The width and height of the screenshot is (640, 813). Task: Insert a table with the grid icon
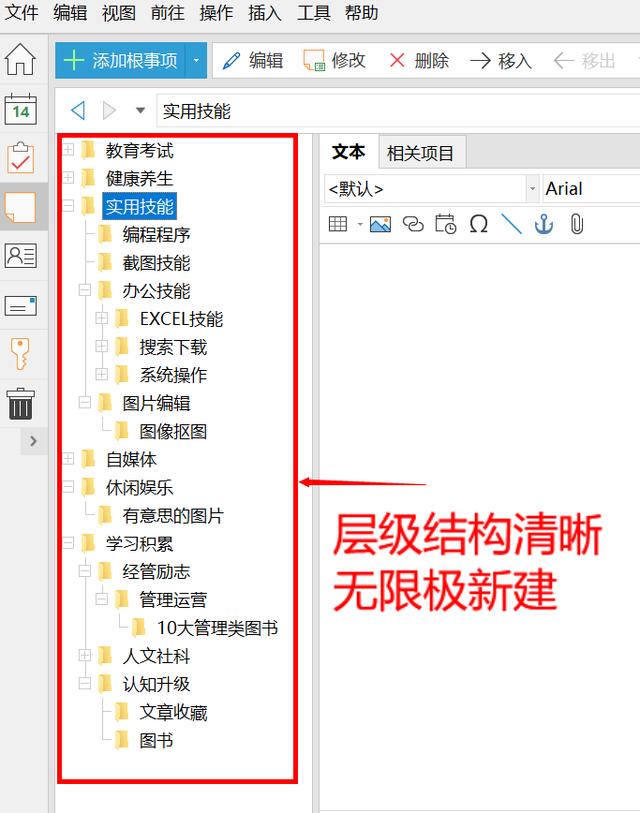[338, 224]
